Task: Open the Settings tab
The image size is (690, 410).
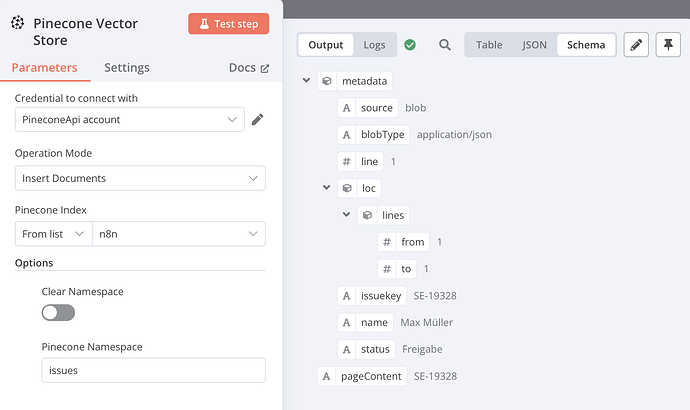Action: [x=127, y=68]
